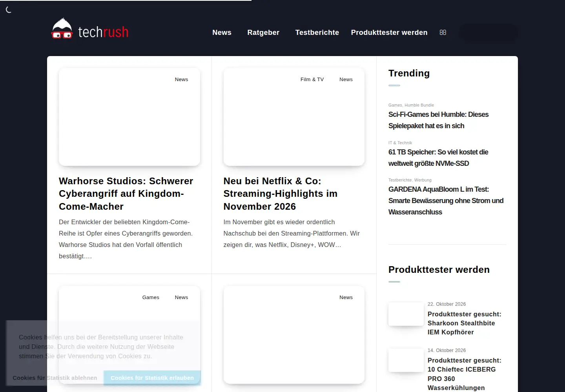565x392 pixels.
Task: Open the Neu bei Netflix & Co headline
Action: click(281, 194)
